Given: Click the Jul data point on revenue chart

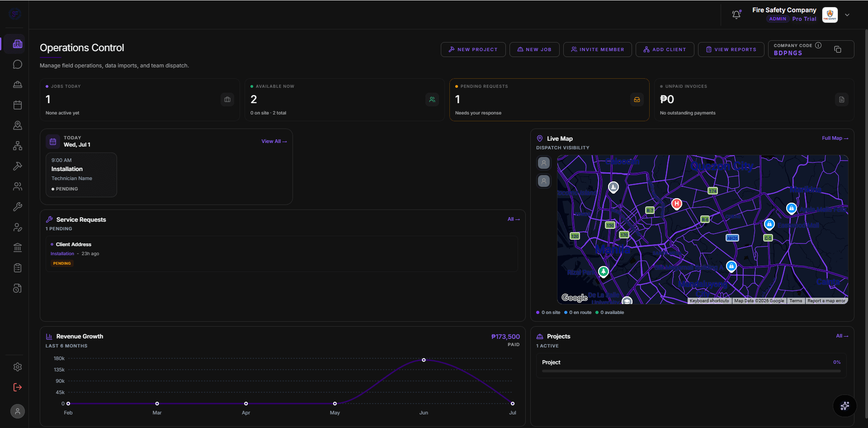Looking at the screenshot, I should (513, 404).
